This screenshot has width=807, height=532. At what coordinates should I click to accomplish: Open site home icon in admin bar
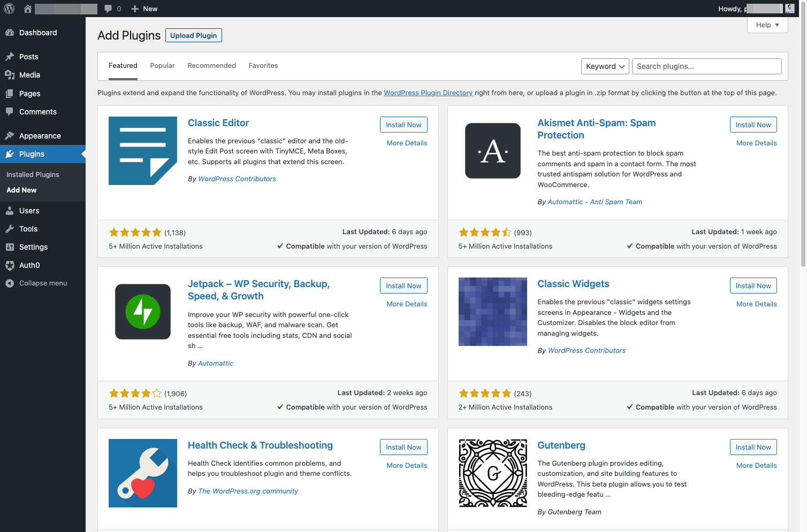tap(28, 9)
